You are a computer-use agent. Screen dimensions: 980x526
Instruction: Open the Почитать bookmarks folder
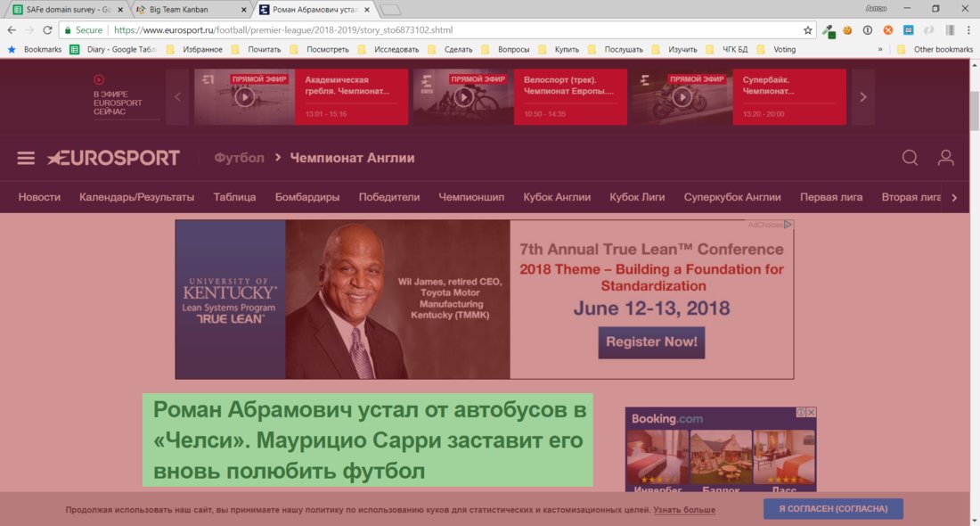click(257, 49)
